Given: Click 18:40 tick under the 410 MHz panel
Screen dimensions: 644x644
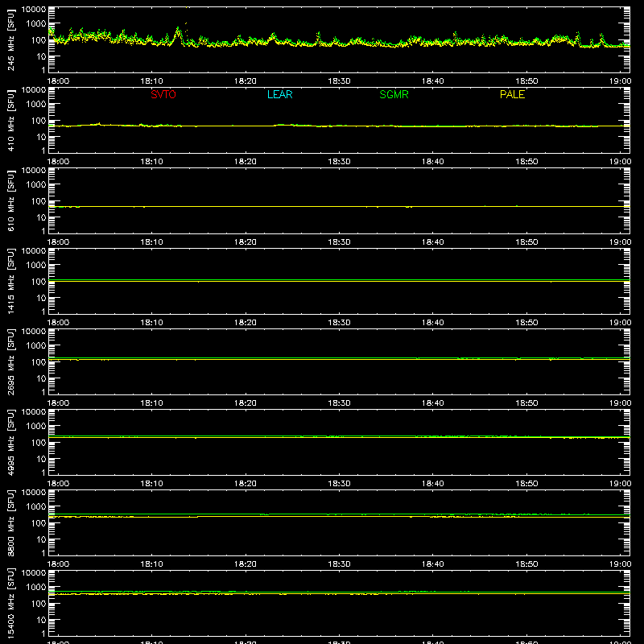Looking at the screenshot, I should pos(433,162).
